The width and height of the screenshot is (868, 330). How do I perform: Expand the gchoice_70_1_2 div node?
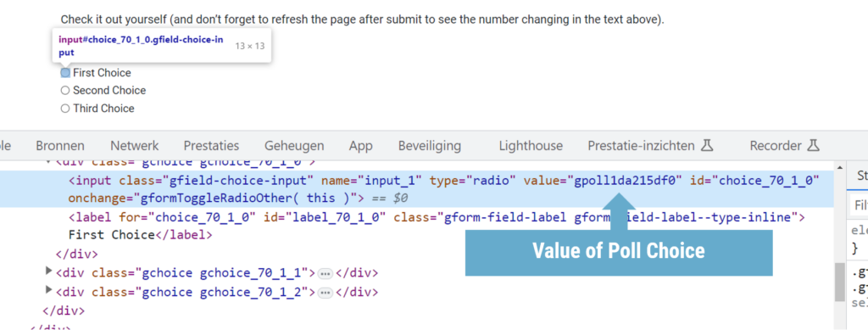coord(48,290)
